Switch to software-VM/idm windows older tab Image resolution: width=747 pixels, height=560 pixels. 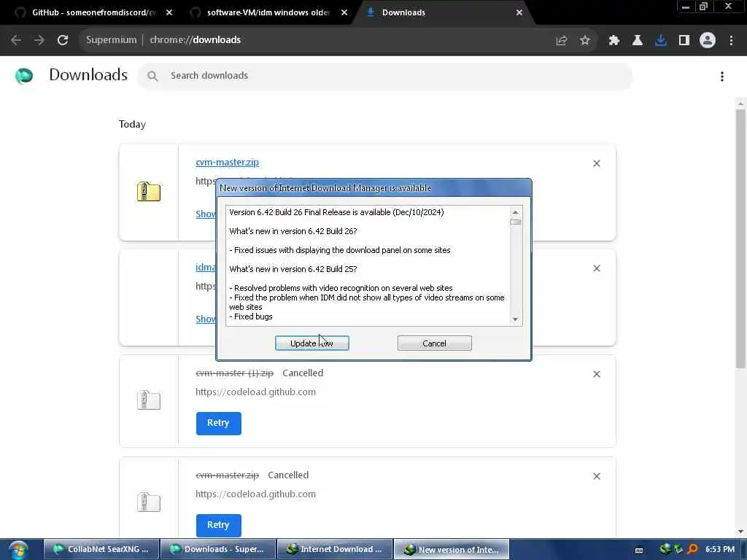268,12
